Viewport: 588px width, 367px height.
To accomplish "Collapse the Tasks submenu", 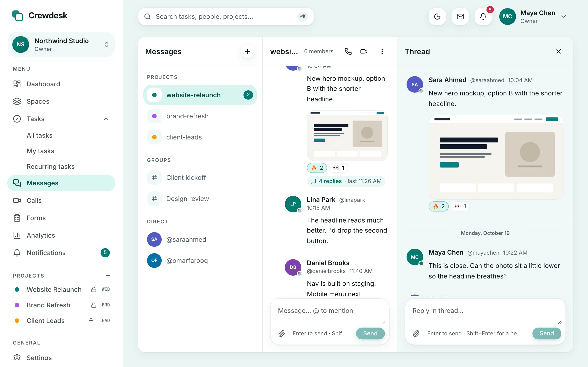I will 106,119.
